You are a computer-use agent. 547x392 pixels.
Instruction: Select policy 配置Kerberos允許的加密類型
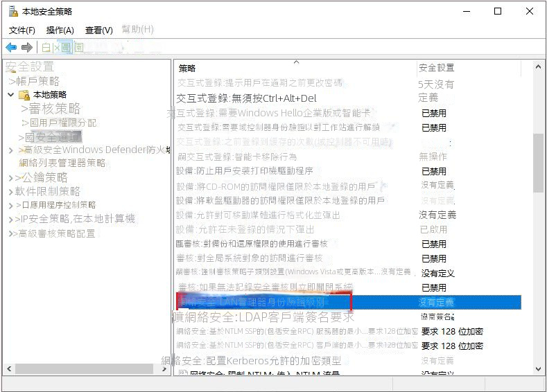click(251, 361)
